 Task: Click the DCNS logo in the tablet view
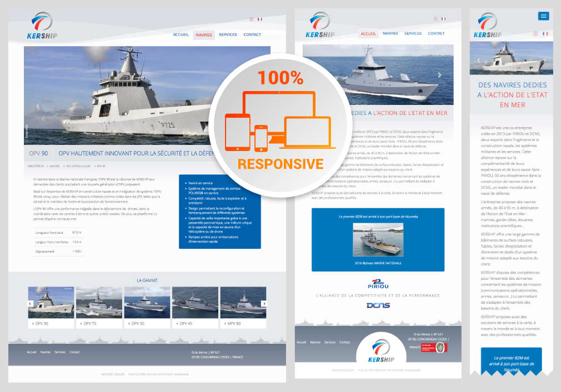(x=378, y=305)
